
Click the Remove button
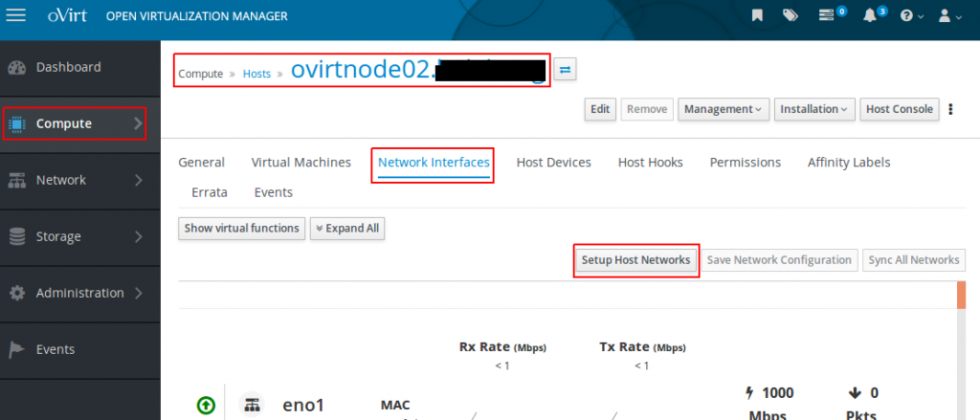[647, 109]
